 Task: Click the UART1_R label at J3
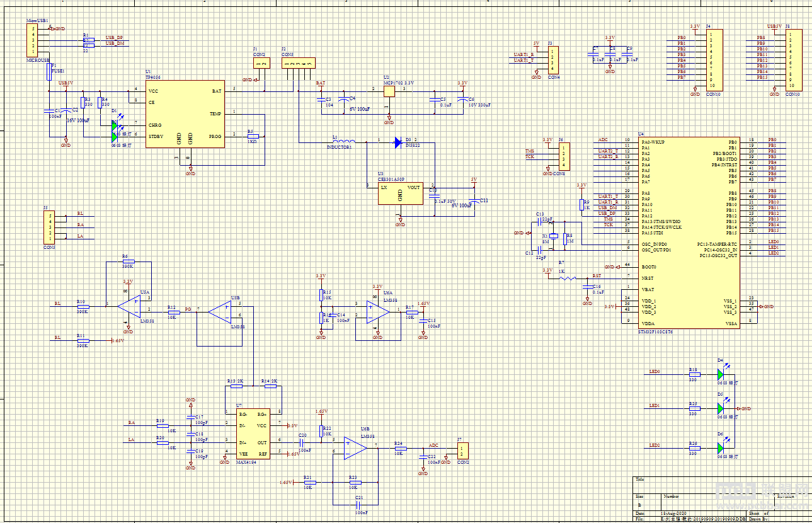click(x=524, y=55)
